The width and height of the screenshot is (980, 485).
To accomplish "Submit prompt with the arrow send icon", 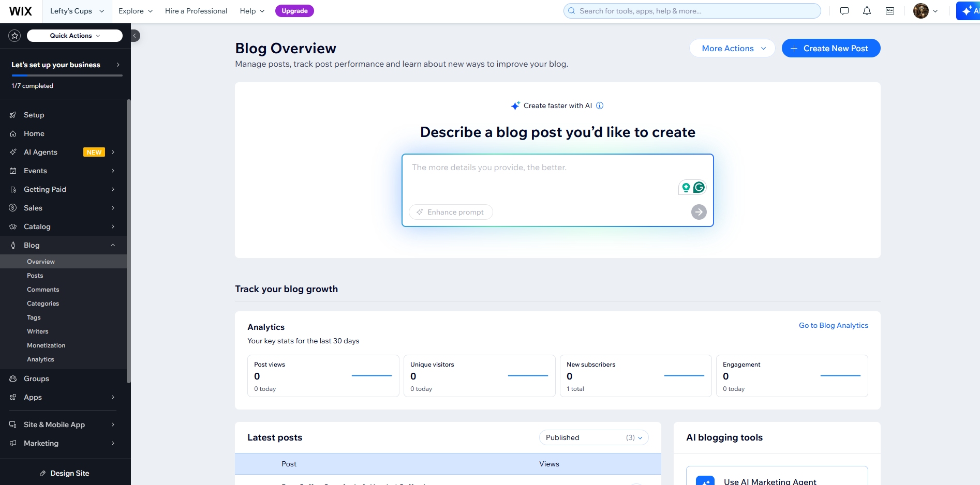I will pyautogui.click(x=699, y=212).
